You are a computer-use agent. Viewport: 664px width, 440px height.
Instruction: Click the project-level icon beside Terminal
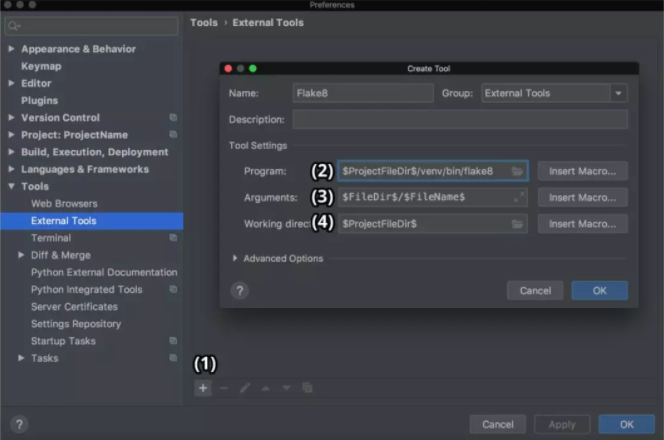(173, 238)
